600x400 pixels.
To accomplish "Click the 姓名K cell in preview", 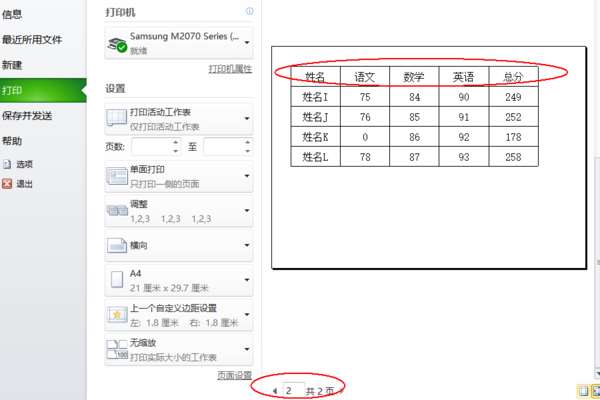I will (x=315, y=137).
